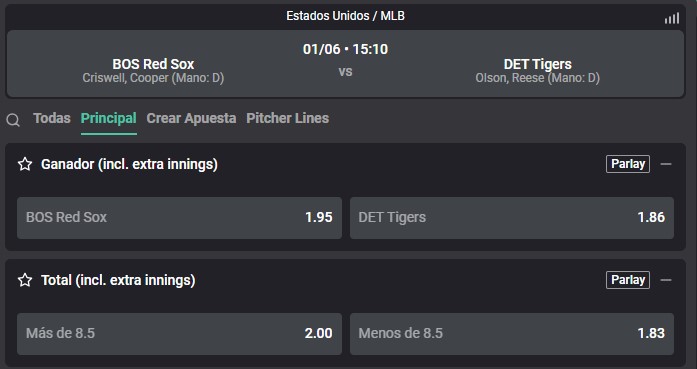Viewport: 697px width, 369px height.
Task: Bet on BOS Red Sox at 1.95
Action: click(x=179, y=218)
